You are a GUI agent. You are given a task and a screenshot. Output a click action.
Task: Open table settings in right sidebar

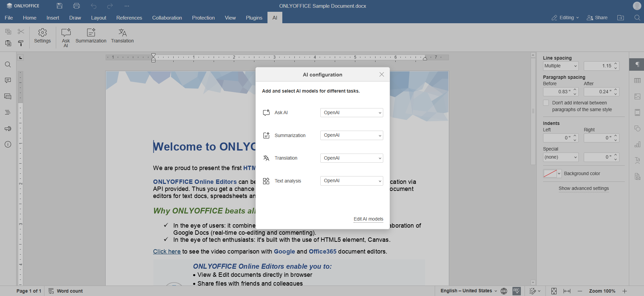637,80
